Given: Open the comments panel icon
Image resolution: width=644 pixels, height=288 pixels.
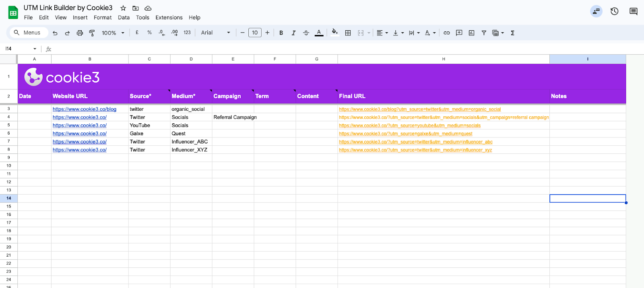Looking at the screenshot, I should click(x=634, y=11).
